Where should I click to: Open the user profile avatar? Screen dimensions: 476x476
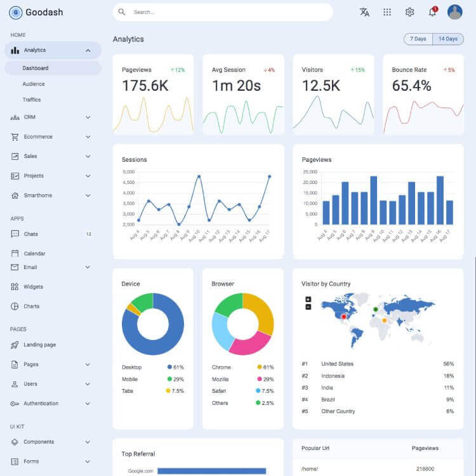pos(455,12)
